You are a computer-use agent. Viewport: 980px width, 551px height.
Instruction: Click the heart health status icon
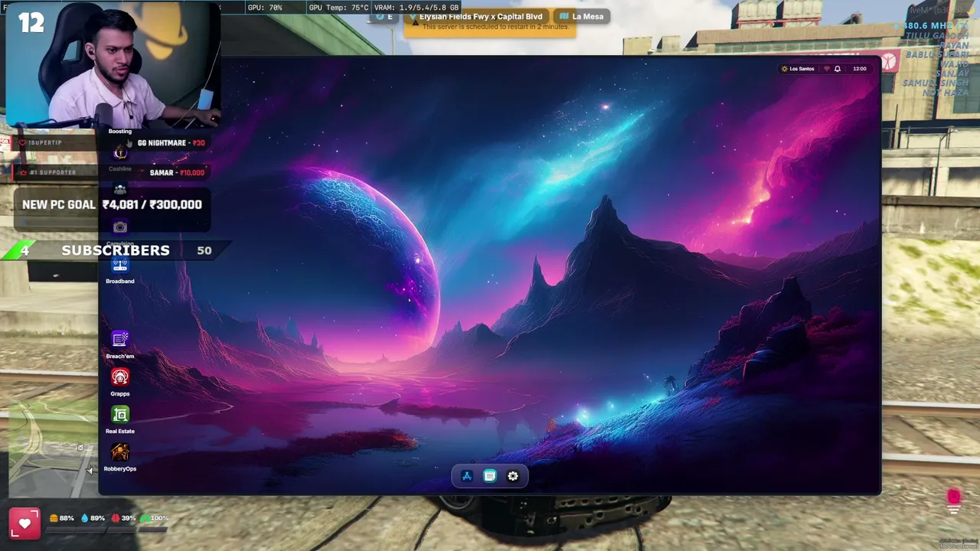pos(24,523)
